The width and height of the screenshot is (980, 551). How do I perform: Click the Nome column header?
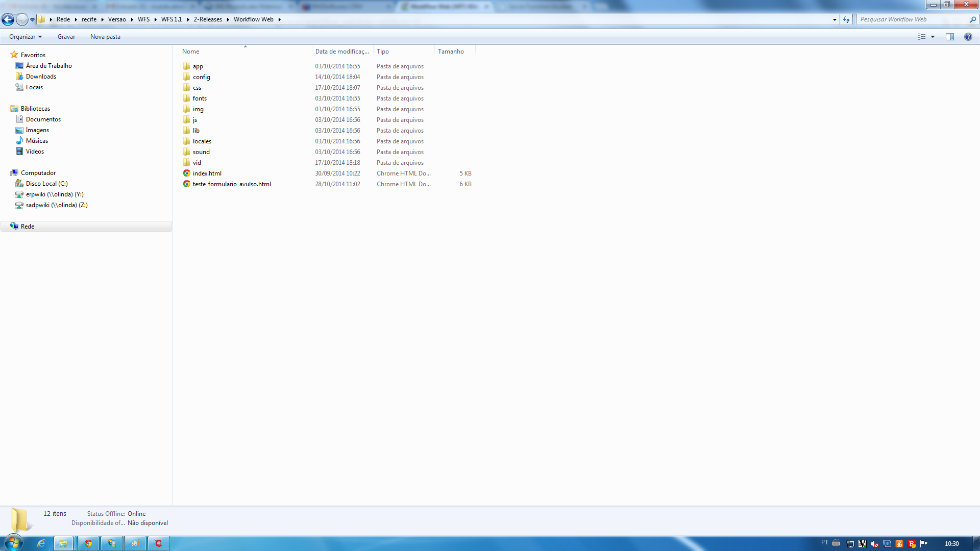coord(191,52)
